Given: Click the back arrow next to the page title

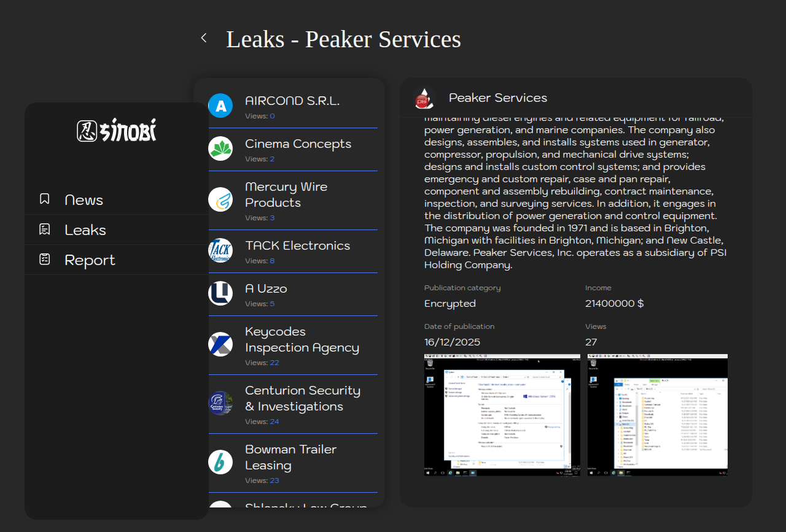Looking at the screenshot, I should tap(204, 38).
